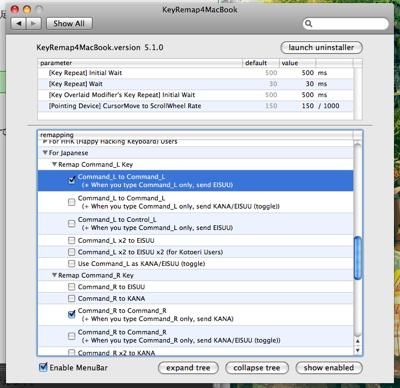Check Use Command_L as KANA/EISUU toggle

72,264
